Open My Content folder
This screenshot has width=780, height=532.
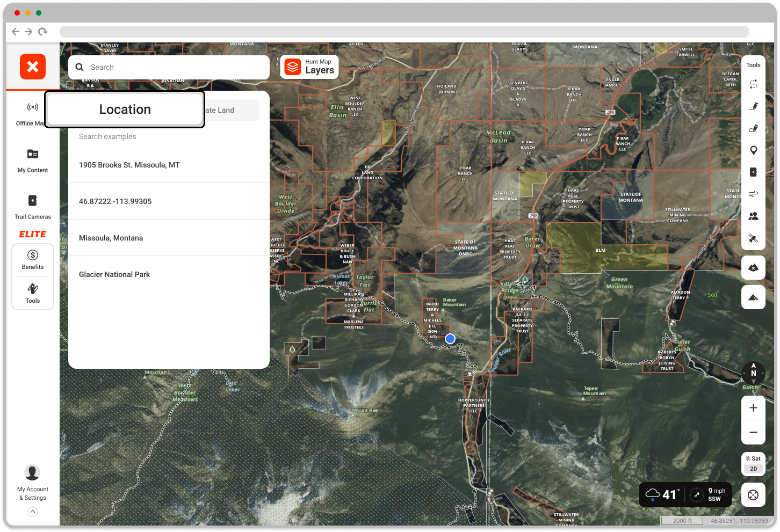(33, 161)
